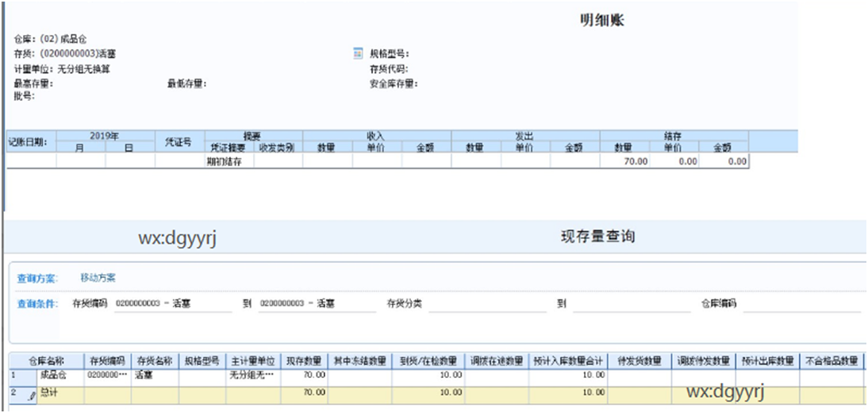This screenshot has height=413, width=868.
Task: Click the 最低存量 label
Action: pyautogui.click(x=187, y=83)
